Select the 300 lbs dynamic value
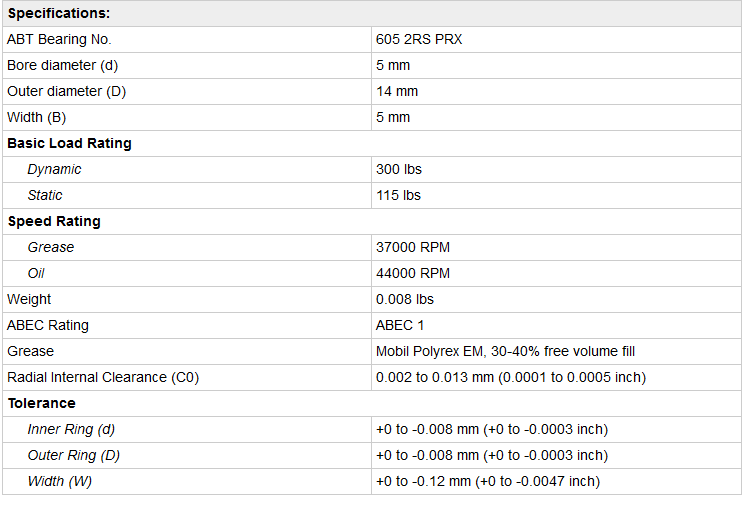This screenshot has width=751, height=509. click(398, 169)
